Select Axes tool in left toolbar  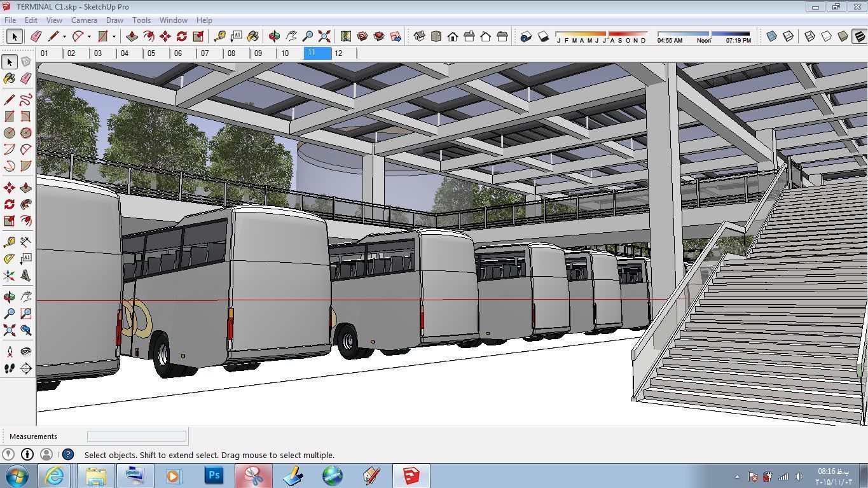(10, 275)
